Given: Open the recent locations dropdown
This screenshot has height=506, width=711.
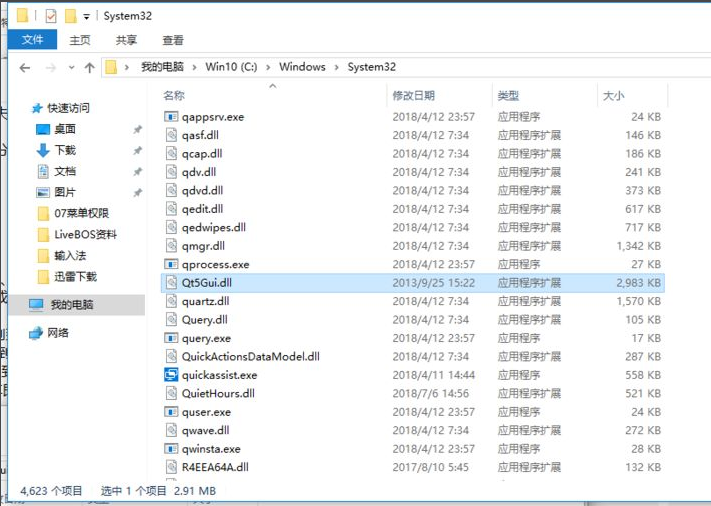Looking at the screenshot, I should click(70, 68).
